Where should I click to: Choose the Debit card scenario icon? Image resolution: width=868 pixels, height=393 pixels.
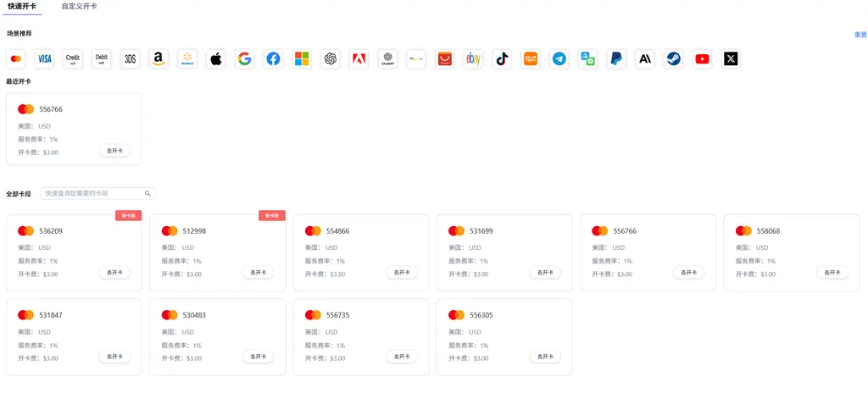click(x=102, y=58)
